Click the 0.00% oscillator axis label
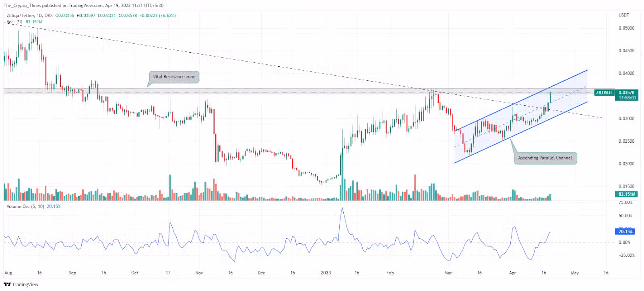The width and height of the screenshot is (644, 291). point(624,242)
